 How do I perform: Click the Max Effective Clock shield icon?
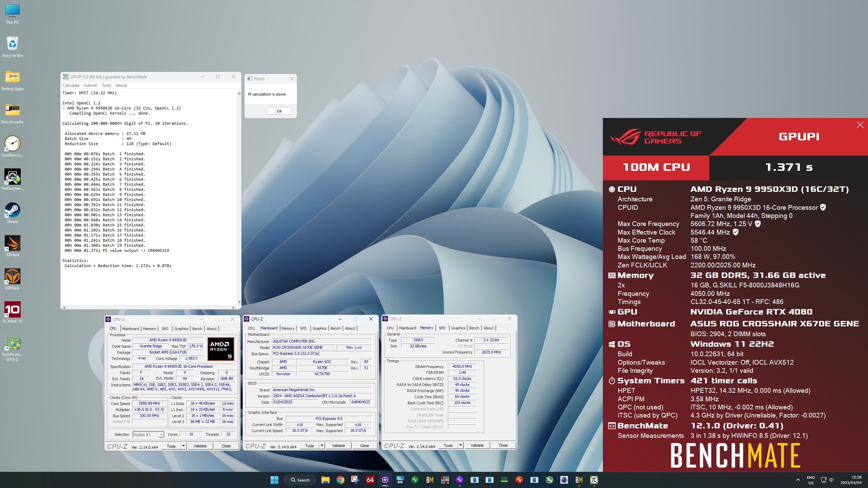(735, 232)
